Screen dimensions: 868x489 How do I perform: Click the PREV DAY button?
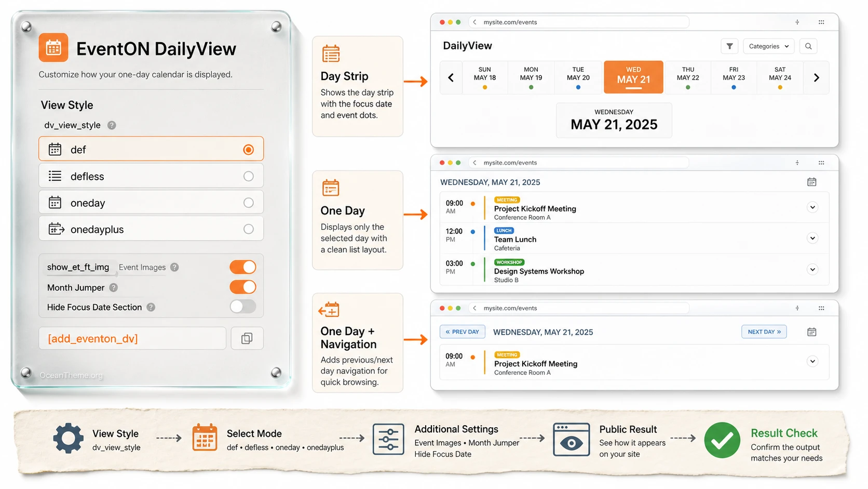coord(463,332)
